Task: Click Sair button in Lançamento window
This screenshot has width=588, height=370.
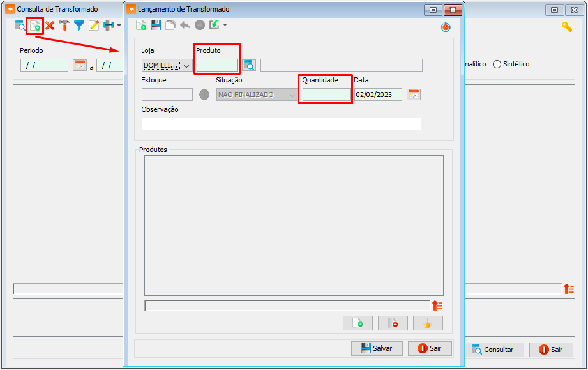Action: tap(430, 348)
